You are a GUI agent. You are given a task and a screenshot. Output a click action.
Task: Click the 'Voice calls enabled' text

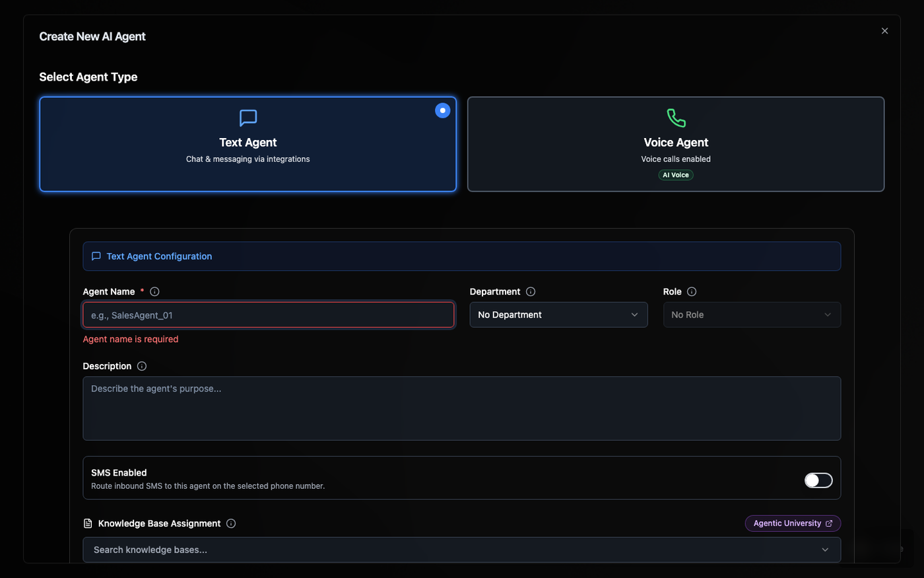pyautogui.click(x=676, y=159)
